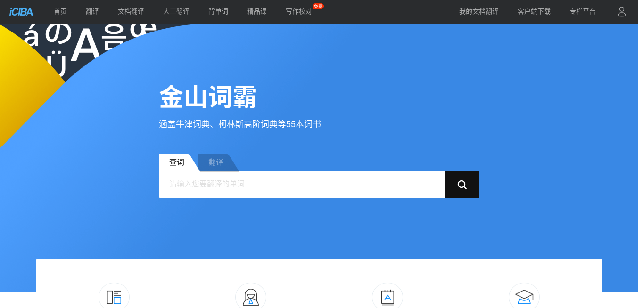Click the 金山词霸 title

(207, 97)
